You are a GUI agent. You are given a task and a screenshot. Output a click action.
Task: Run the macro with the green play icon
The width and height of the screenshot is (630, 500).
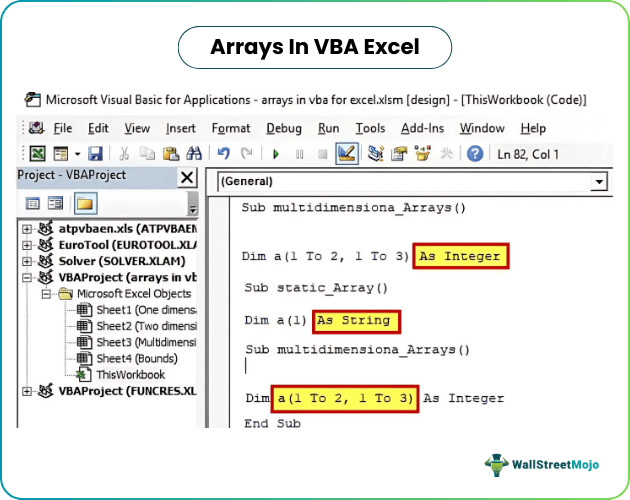[x=274, y=154]
